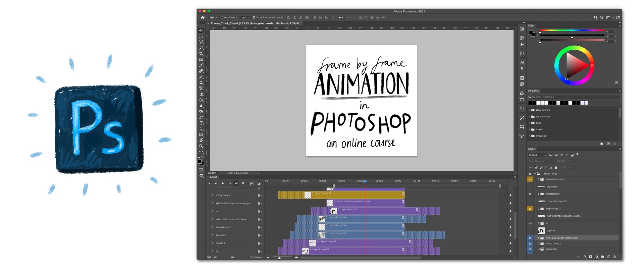Select the Zoom tool

[201, 146]
